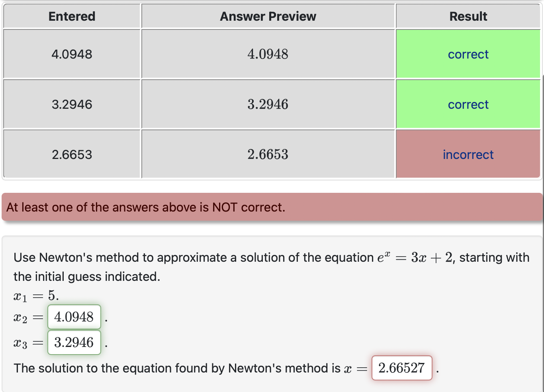Click the 'Answer Preview' column header
Image resolution: width=544 pixels, height=392 pixels.
click(268, 16)
